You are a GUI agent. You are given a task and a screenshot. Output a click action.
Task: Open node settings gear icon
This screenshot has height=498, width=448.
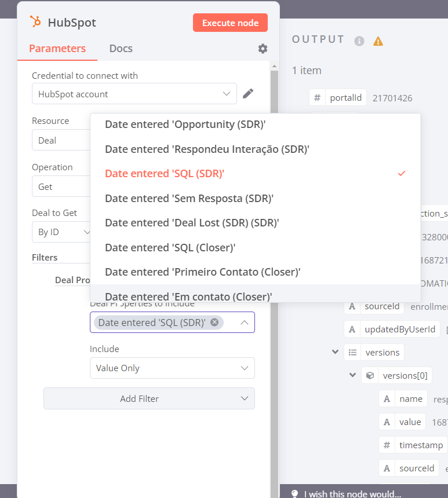(263, 49)
